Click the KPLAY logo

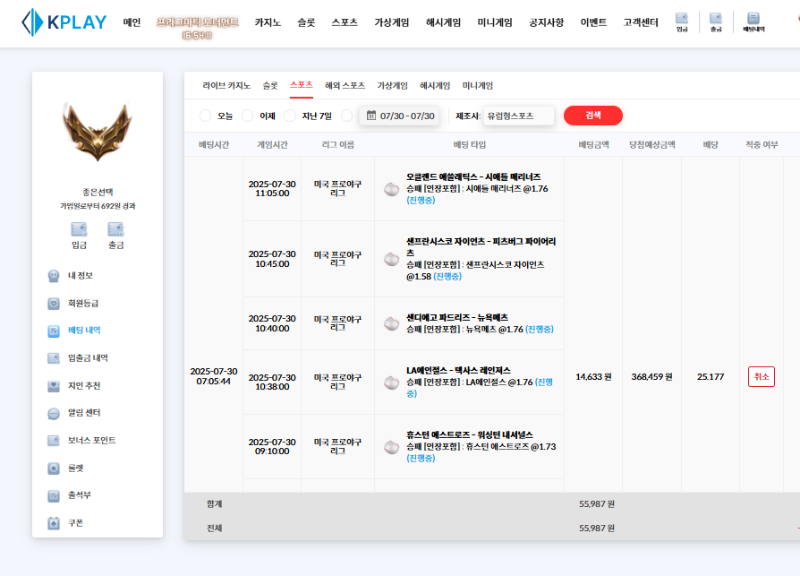click(64, 22)
